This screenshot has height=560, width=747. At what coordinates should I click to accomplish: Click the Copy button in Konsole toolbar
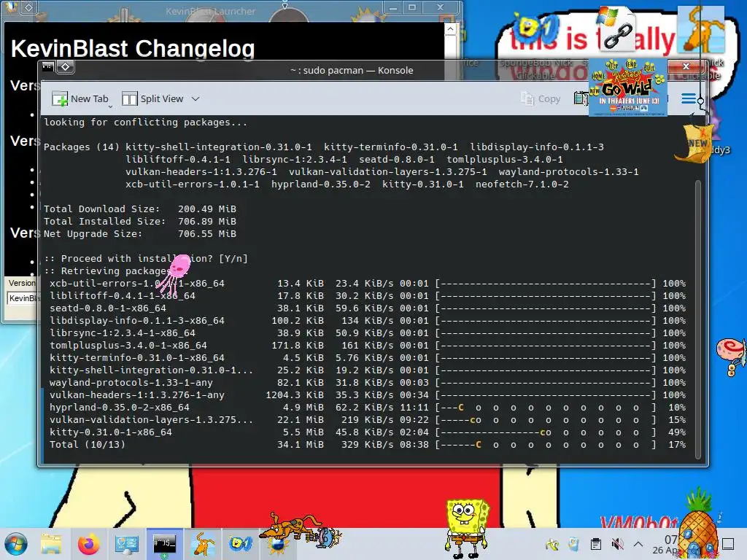click(x=541, y=98)
